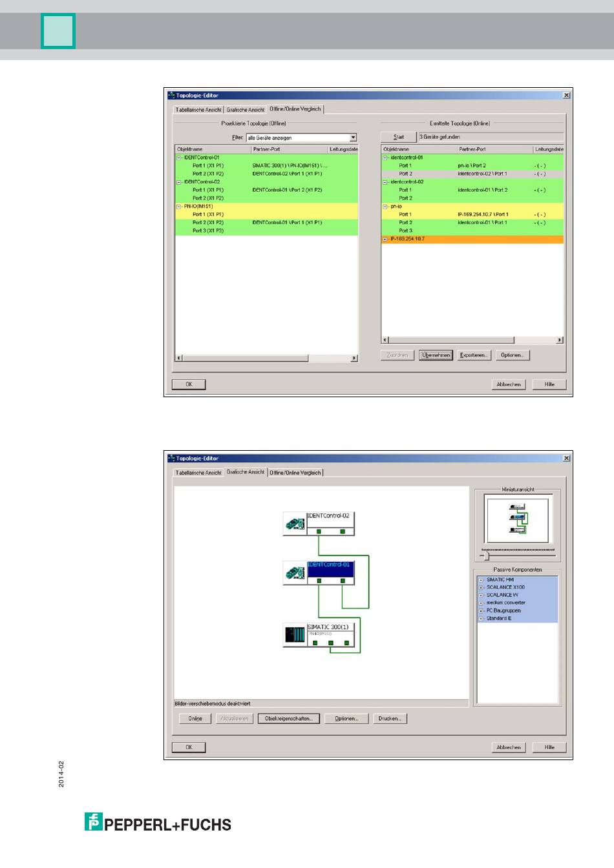Click the Aktualisieren button

(x=234, y=718)
